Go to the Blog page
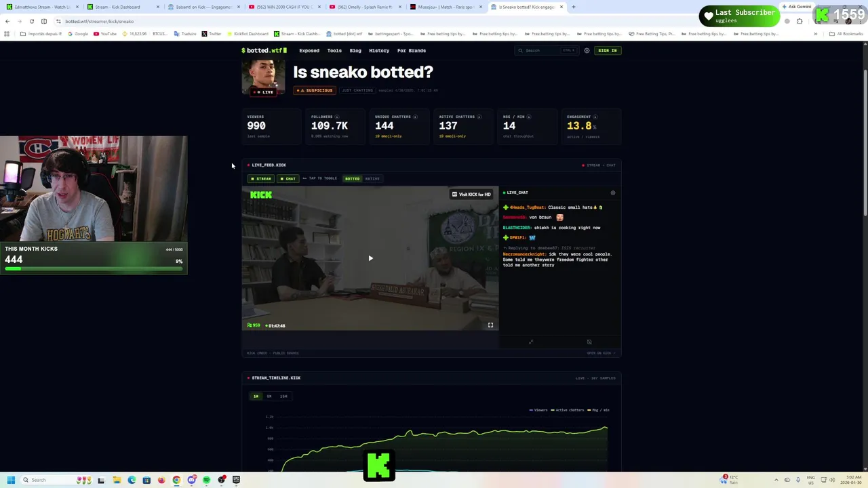 point(355,50)
